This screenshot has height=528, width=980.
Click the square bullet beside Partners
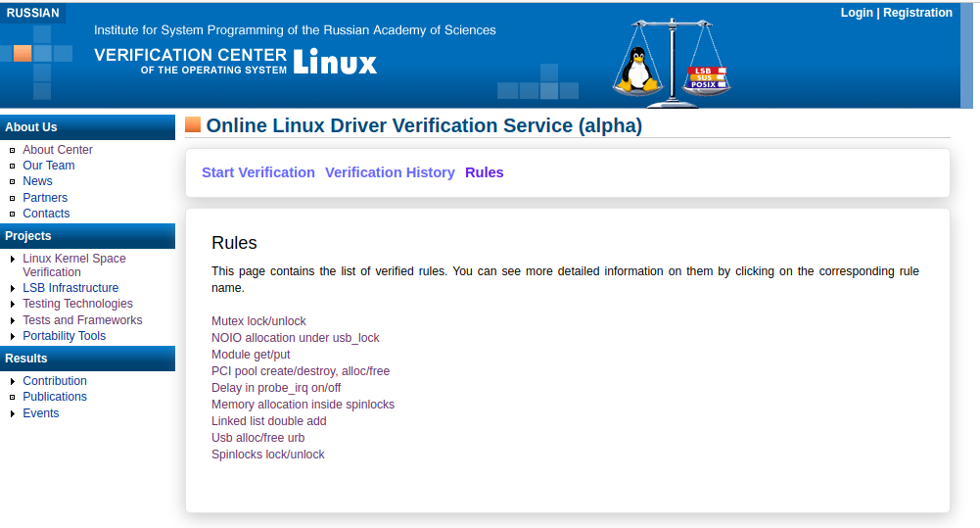click(x=12, y=198)
